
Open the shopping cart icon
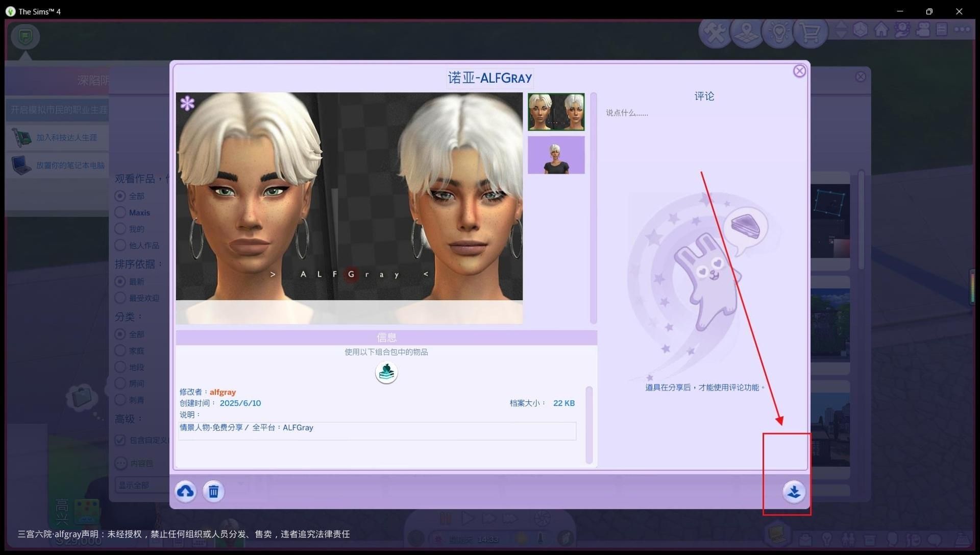coord(810,33)
